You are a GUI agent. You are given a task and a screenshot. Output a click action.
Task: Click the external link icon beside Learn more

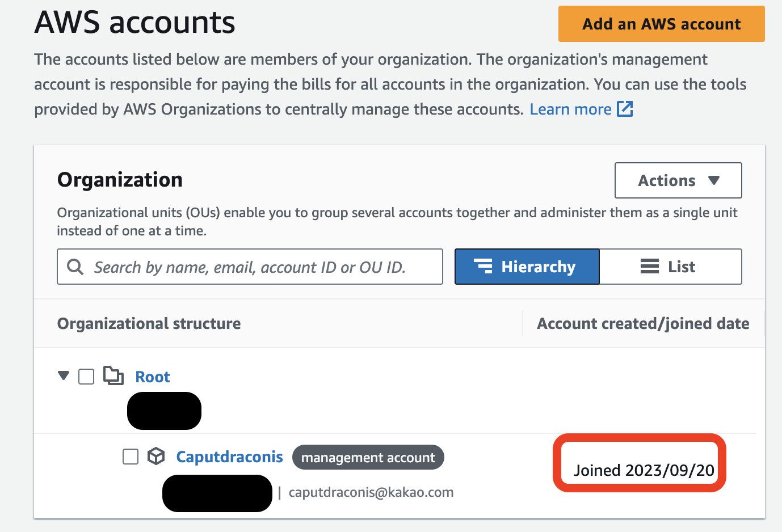[625, 108]
